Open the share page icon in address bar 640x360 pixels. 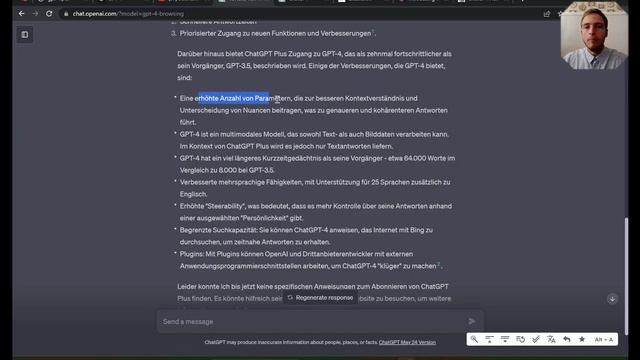(547, 14)
